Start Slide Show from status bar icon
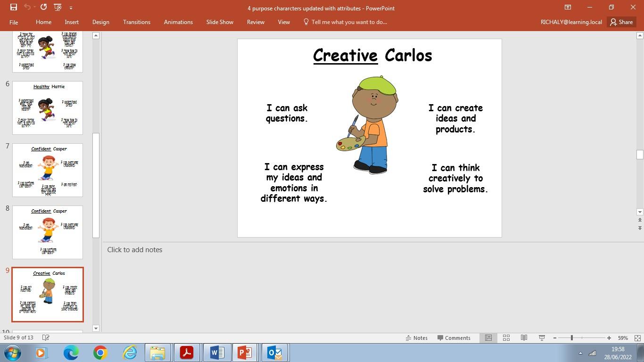The width and height of the screenshot is (644, 362). [x=542, y=337]
